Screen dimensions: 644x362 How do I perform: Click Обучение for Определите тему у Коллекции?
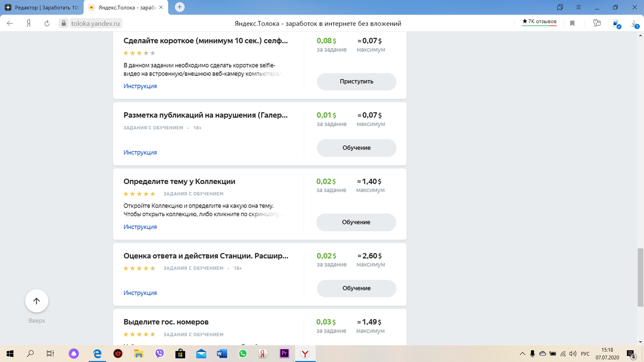pos(356,222)
